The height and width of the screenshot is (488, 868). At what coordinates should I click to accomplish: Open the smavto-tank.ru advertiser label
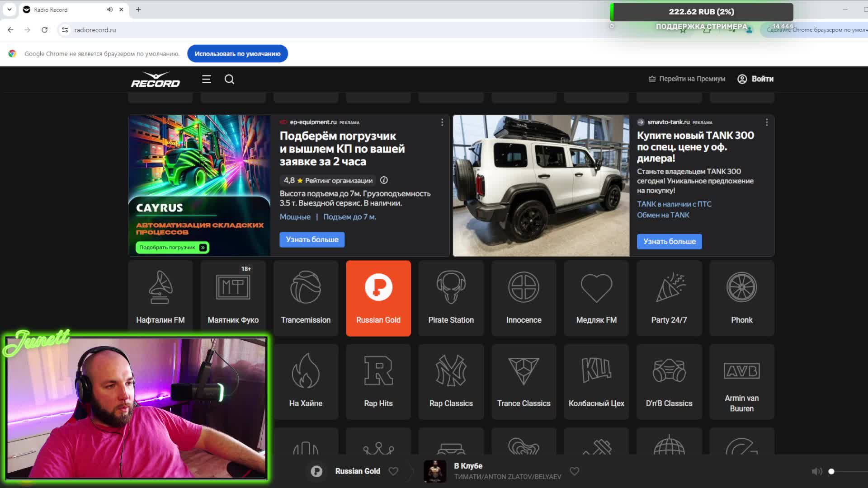(668, 122)
